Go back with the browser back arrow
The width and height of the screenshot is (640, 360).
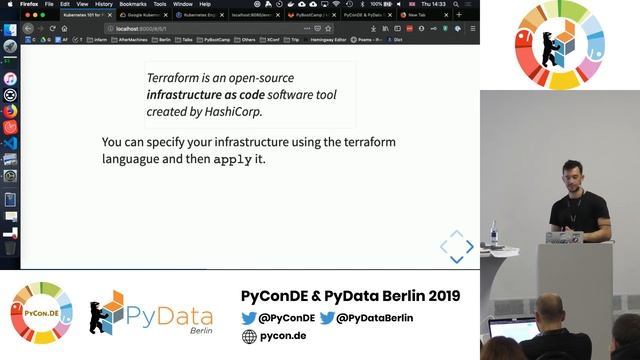point(28,29)
